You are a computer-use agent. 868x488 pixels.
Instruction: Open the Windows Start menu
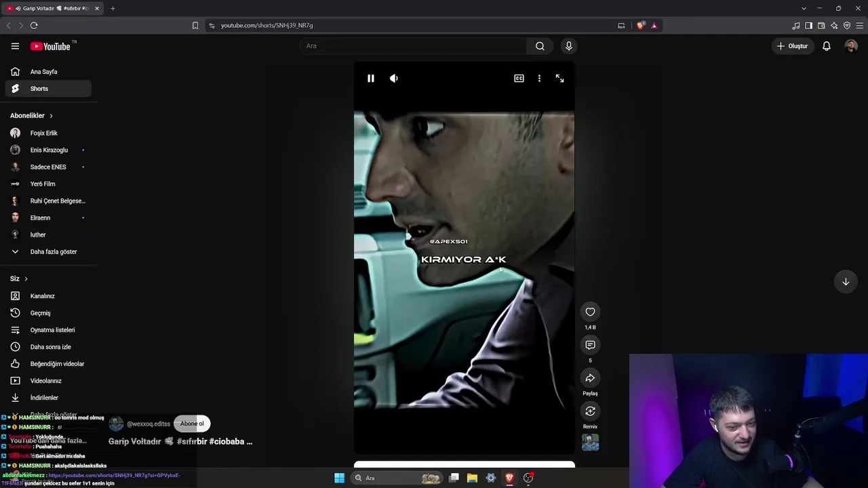(x=339, y=479)
